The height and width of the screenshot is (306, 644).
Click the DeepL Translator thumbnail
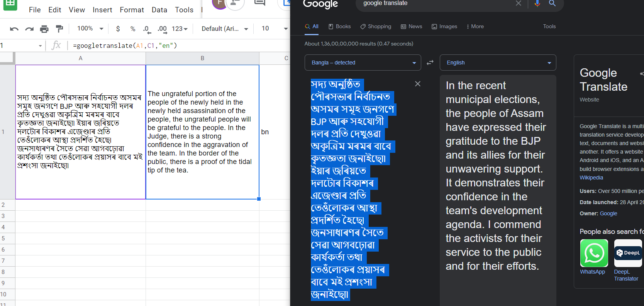[628, 253]
